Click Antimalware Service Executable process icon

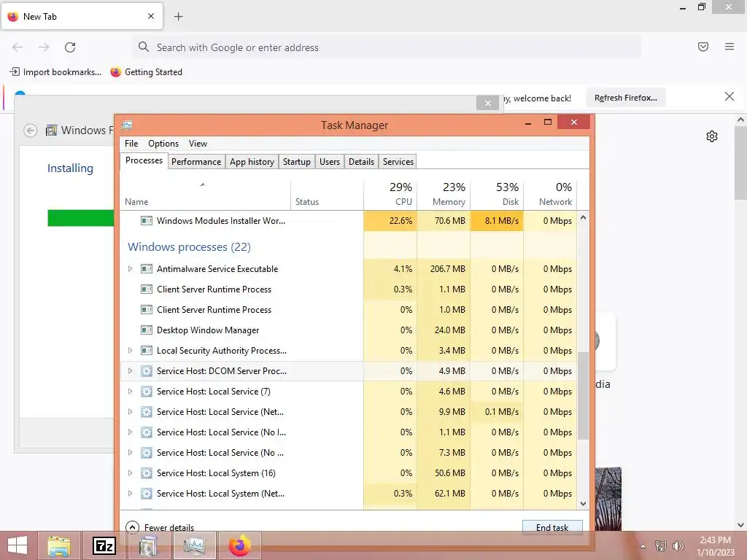click(147, 269)
